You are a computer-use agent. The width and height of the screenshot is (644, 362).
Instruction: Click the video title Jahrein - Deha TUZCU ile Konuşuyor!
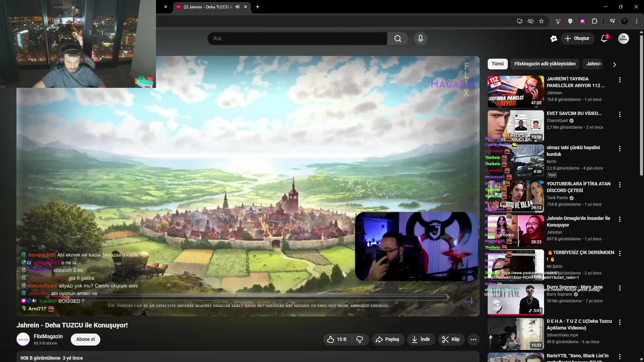pos(72,325)
